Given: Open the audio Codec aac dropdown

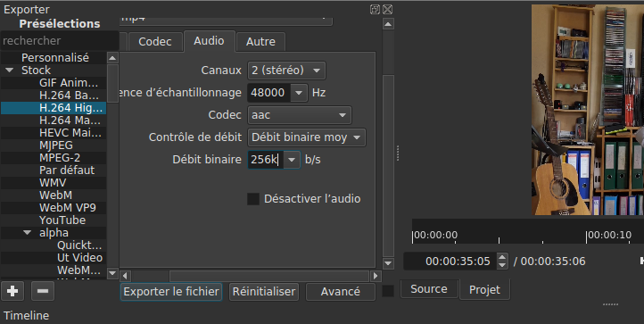Looking at the screenshot, I should 300,115.
